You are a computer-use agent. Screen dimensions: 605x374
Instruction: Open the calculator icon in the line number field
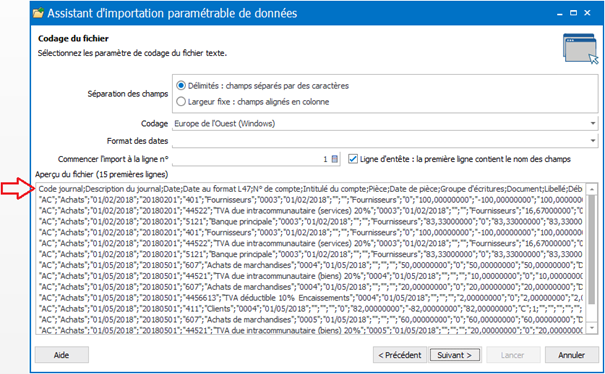pos(335,159)
